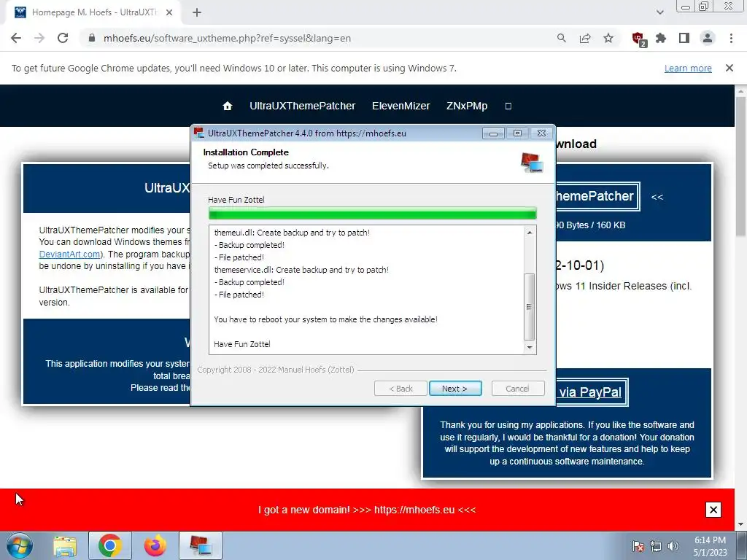Viewport: 747px width, 560px height.
Task: Click the Chrome back arrow
Action: click(x=16, y=38)
